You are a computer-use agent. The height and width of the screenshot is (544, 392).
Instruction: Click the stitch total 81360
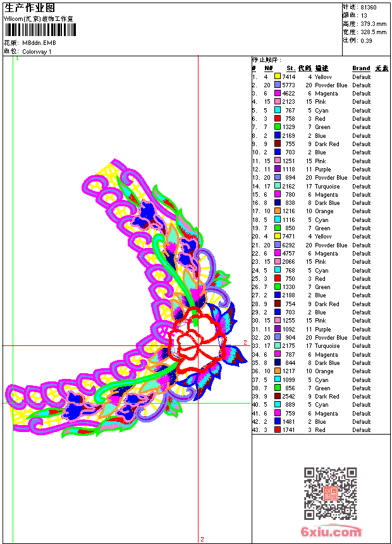(369, 8)
